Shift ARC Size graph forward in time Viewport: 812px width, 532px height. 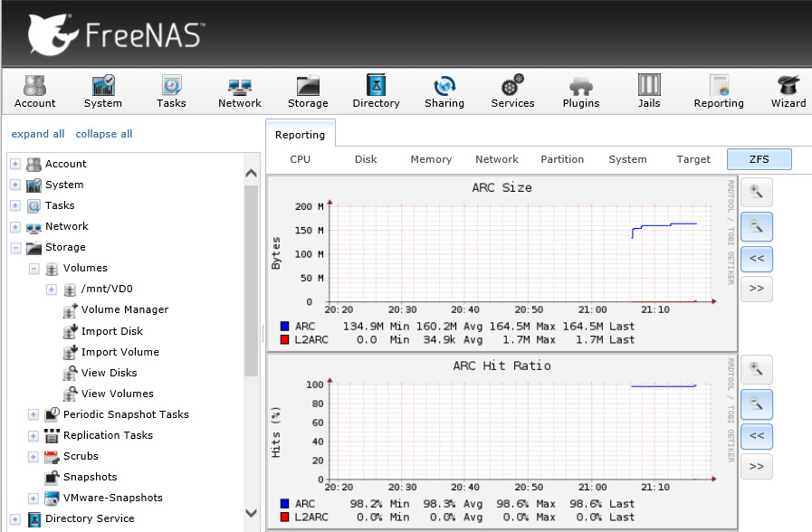point(756,289)
